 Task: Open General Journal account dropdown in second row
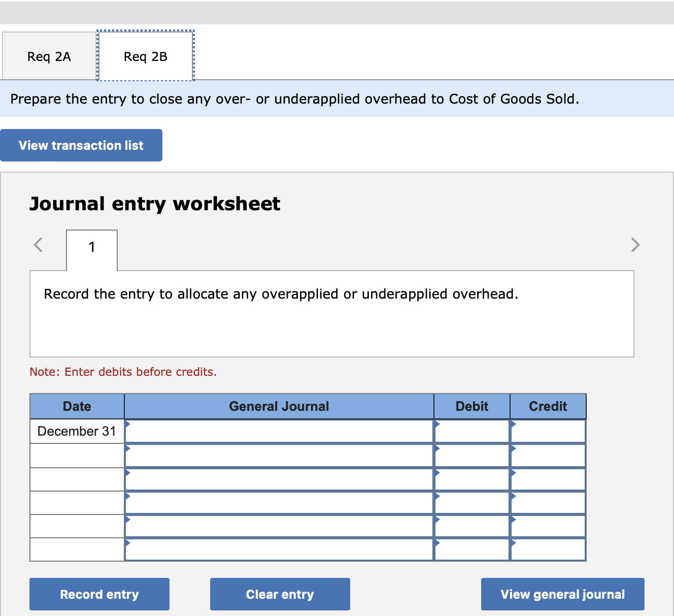279,456
